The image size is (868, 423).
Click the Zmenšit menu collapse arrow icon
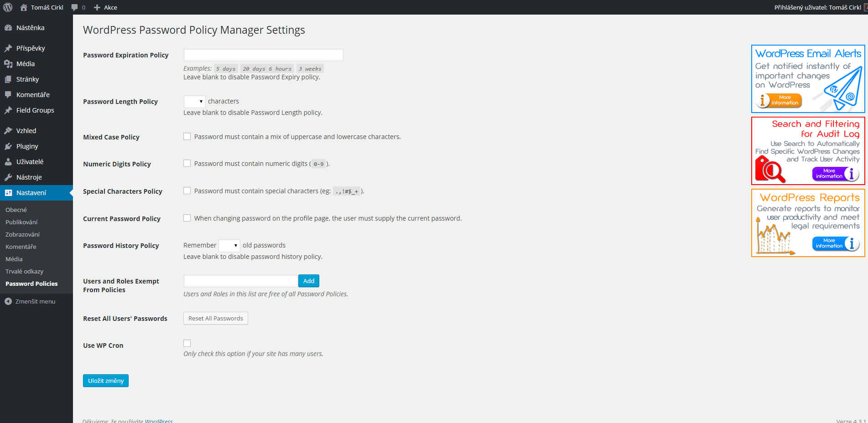8,301
